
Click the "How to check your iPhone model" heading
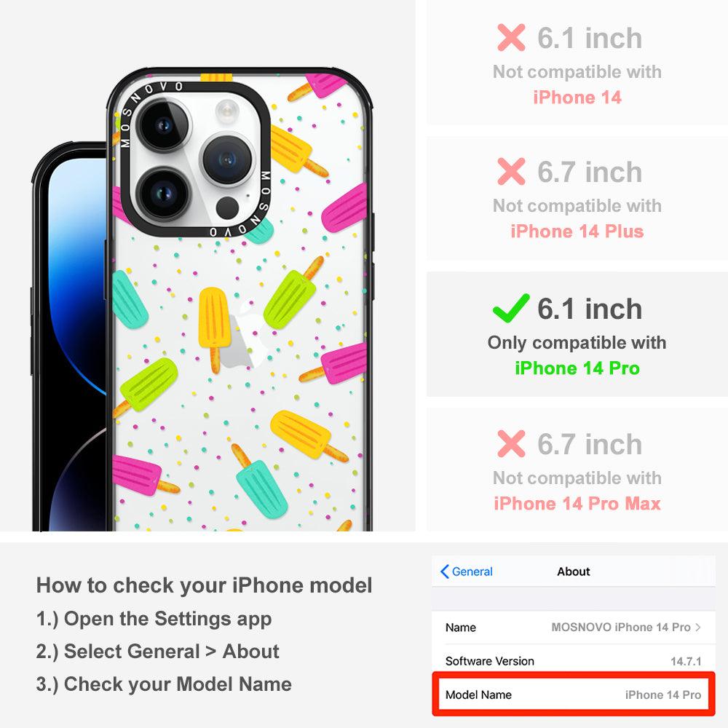coord(205,585)
